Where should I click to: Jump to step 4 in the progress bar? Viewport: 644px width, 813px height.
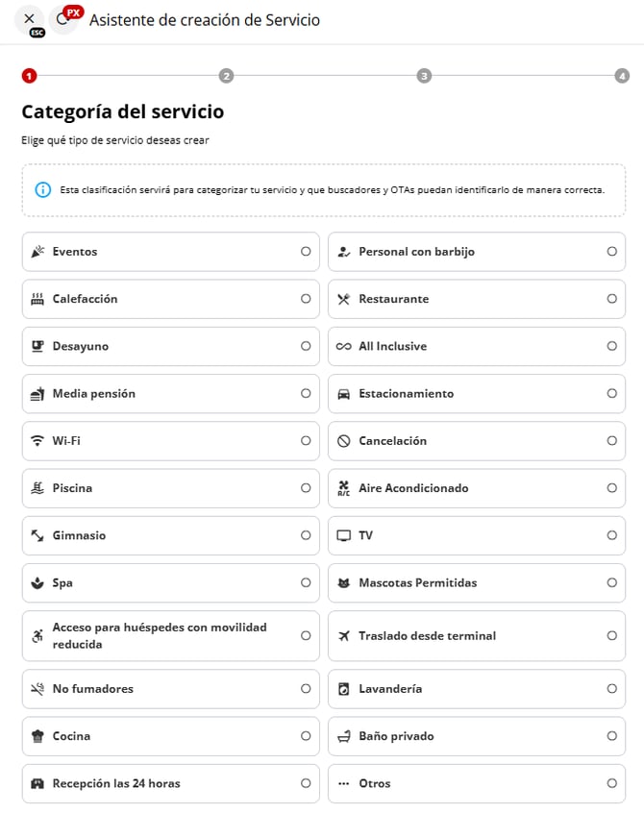click(x=622, y=76)
